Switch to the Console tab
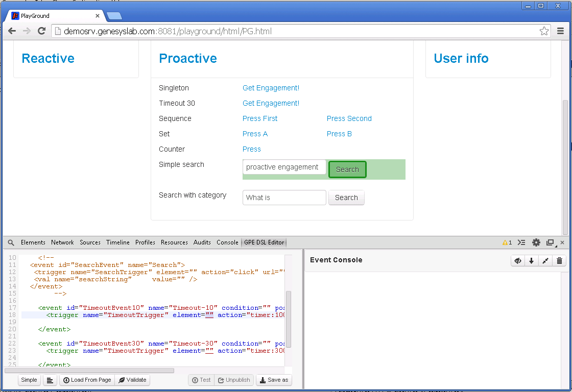The width and height of the screenshot is (572, 392). click(x=227, y=242)
